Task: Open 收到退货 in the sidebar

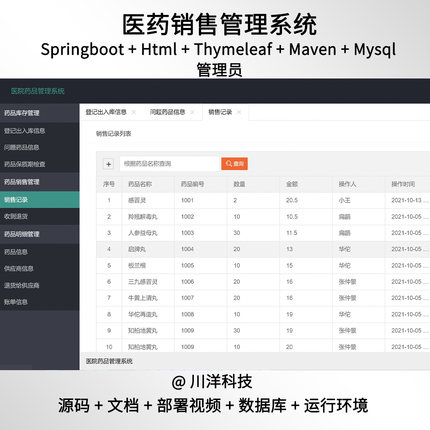Action: 40,216
